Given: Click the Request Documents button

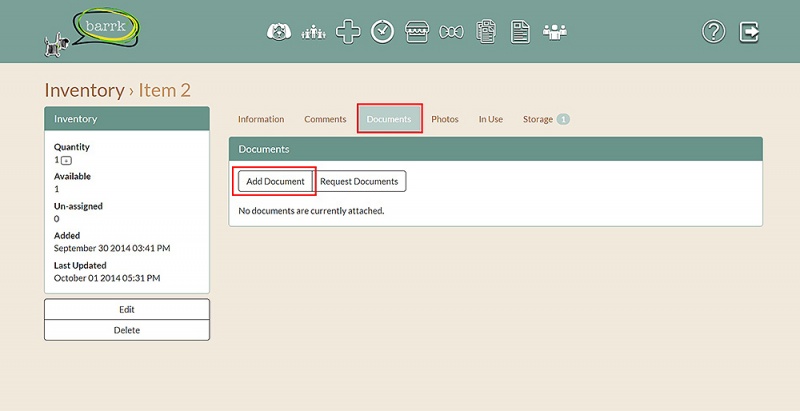Looking at the screenshot, I should (359, 181).
